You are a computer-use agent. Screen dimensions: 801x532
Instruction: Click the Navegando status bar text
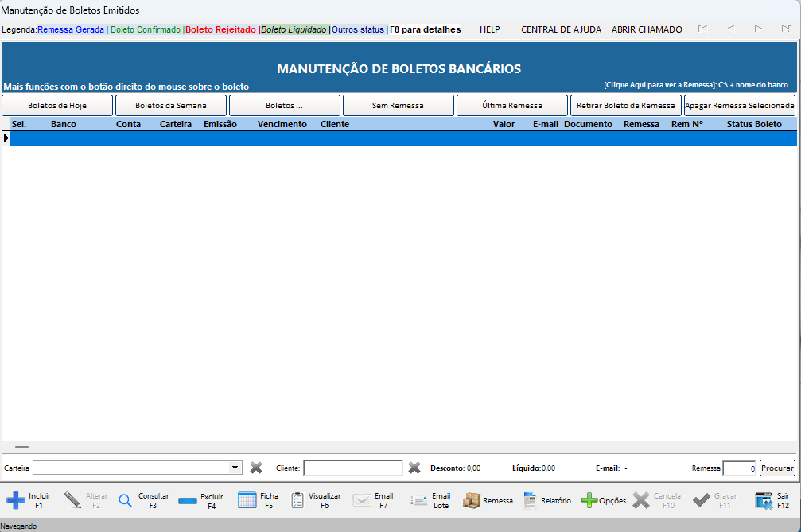click(18, 526)
